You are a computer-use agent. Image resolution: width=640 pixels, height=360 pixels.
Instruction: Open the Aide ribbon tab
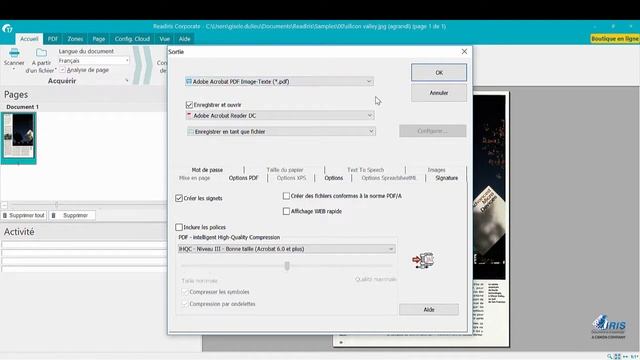click(184, 39)
